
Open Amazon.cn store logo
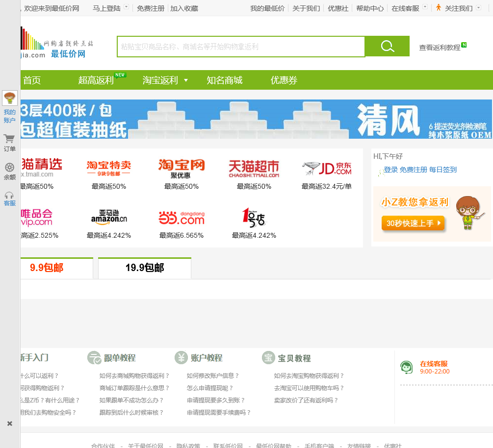coord(109,218)
